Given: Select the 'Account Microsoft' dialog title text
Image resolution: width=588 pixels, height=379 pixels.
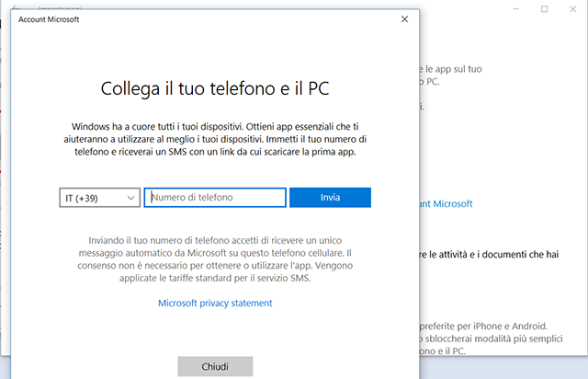Looking at the screenshot, I should coord(49,19).
